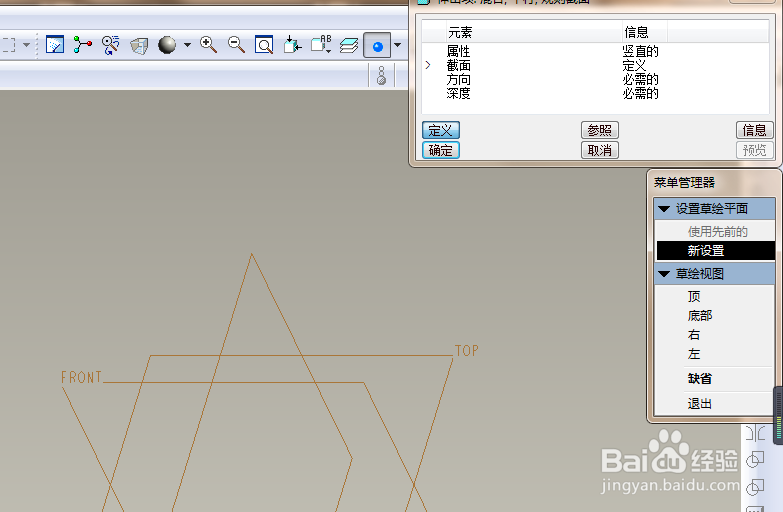Viewport: 783px width, 512px height.
Task: Click the 定义 info for 截面
Action: tap(634, 65)
